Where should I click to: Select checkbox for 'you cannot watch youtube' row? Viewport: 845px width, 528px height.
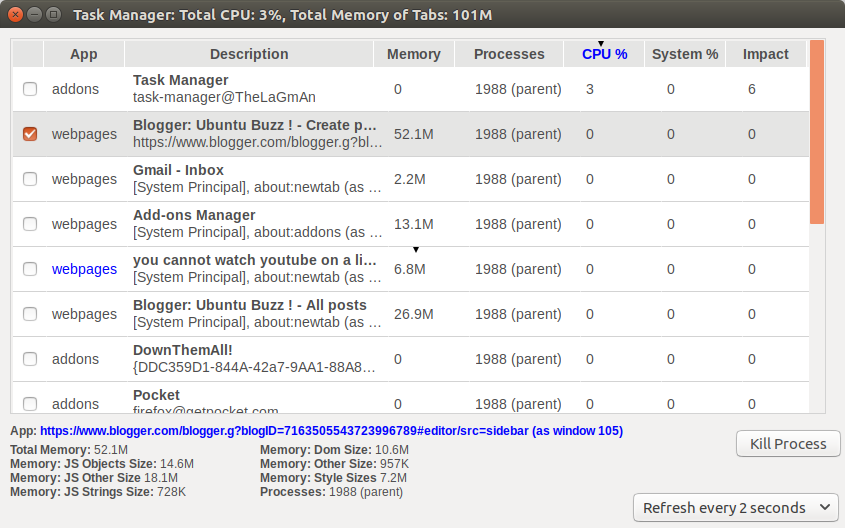[30, 269]
